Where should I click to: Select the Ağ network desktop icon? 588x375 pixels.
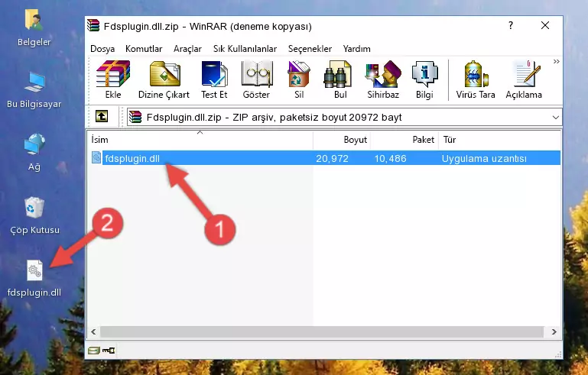click(x=34, y=153)
